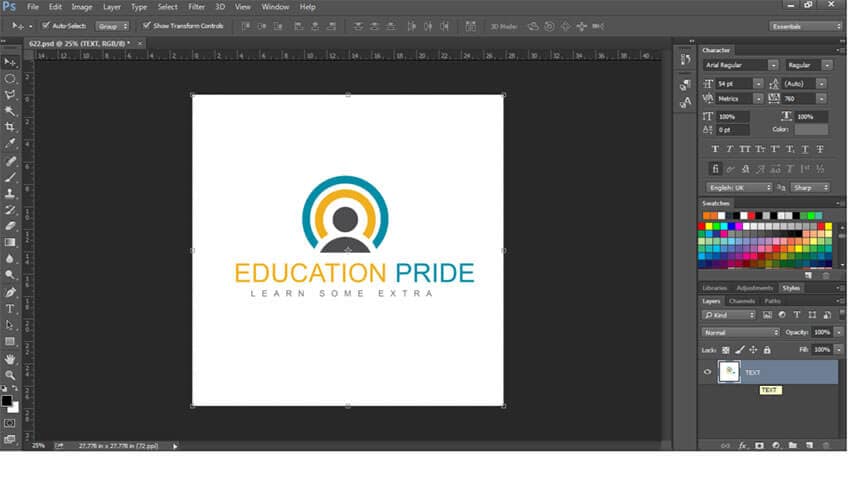Click Add layer style fx icon
This screenshot has width=850, height=478.
coord(742,445)
